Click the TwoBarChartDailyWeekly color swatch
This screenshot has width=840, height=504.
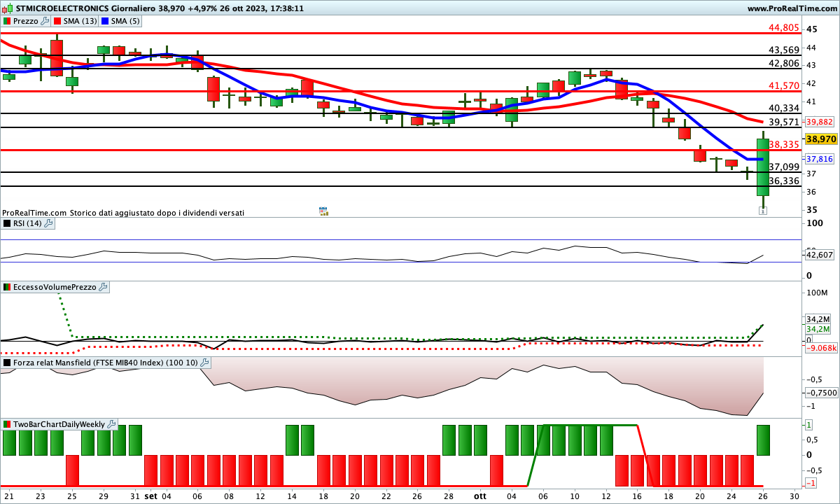(x=7, y=424)
